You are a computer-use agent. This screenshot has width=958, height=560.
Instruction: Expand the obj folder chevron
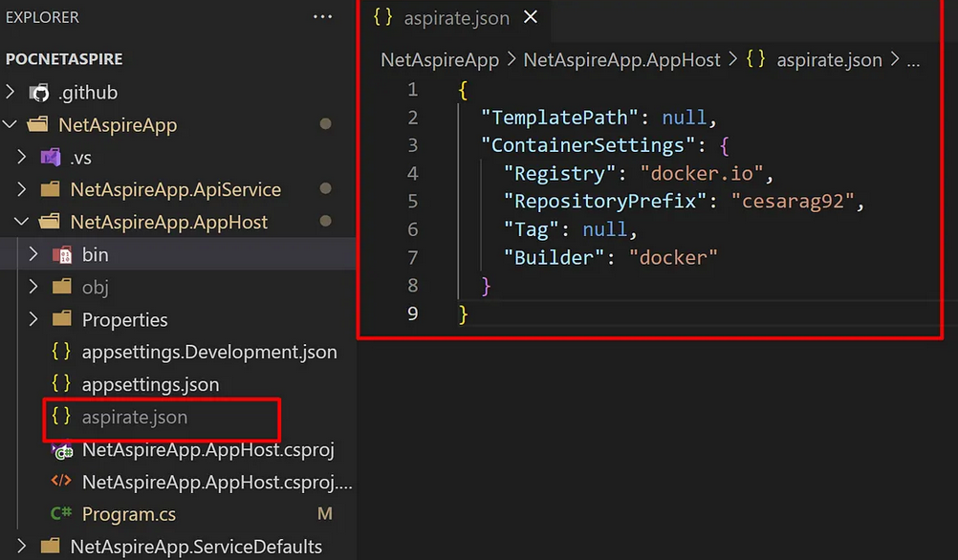click(33, 287)
